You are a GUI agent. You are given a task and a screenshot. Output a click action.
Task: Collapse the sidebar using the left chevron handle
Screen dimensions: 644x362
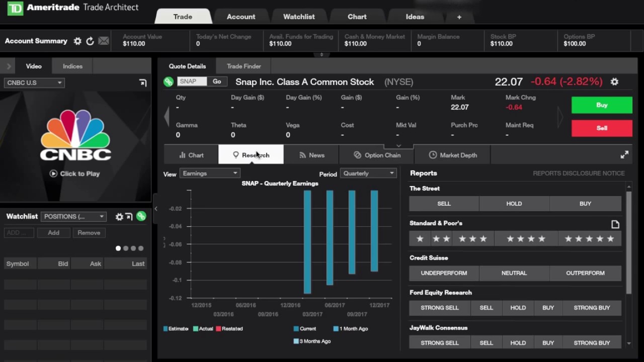click(x=155, y=209)
